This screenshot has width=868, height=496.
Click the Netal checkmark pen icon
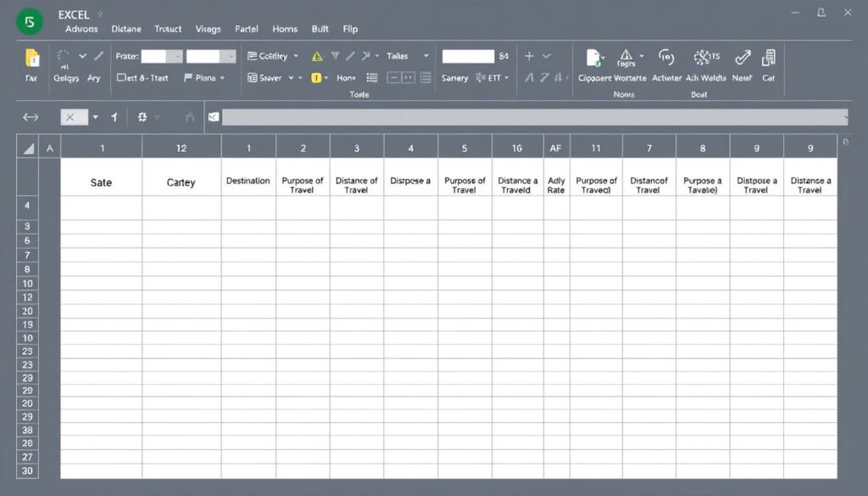pos(743,57)
